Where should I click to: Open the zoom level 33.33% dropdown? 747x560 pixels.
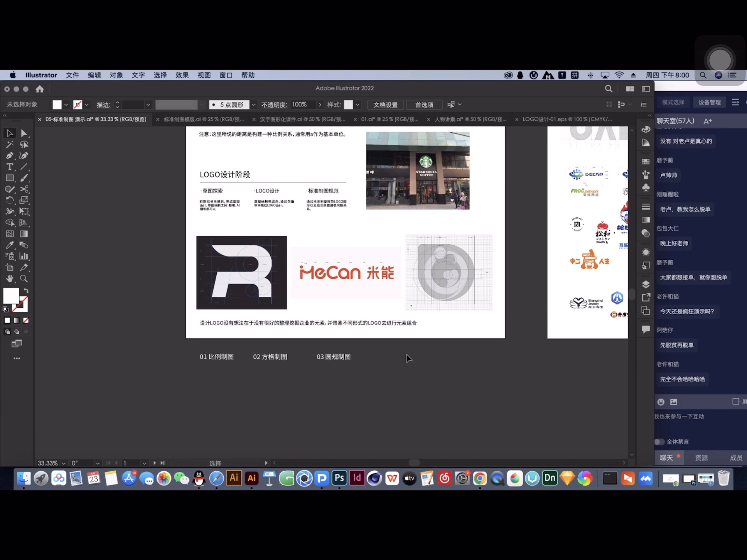coord(64,463)
